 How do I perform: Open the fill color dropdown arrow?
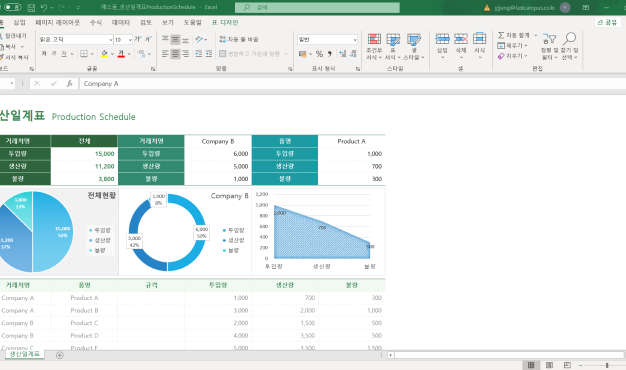pos(112,54)
